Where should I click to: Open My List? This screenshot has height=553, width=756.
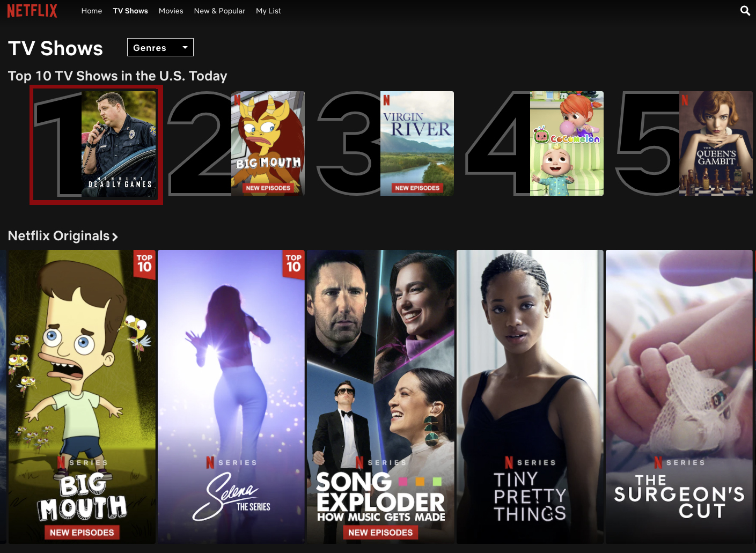click(268, 11)
